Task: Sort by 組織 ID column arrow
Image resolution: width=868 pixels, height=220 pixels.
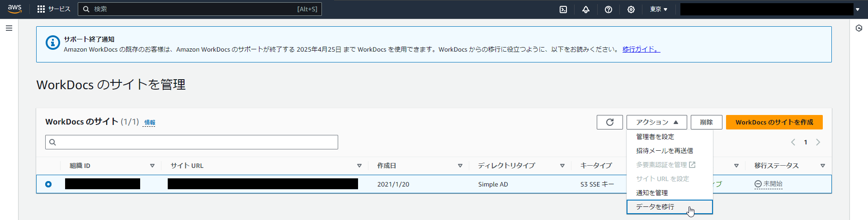Action: pos(152,166)
